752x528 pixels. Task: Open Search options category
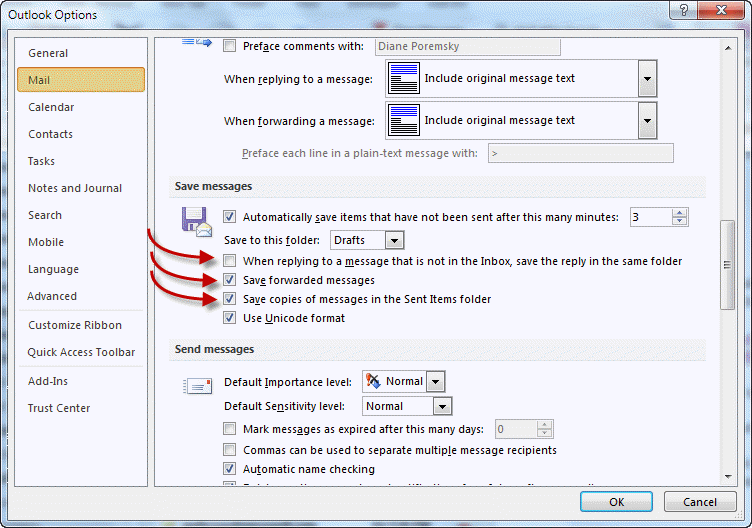click(x=81, y=215)
